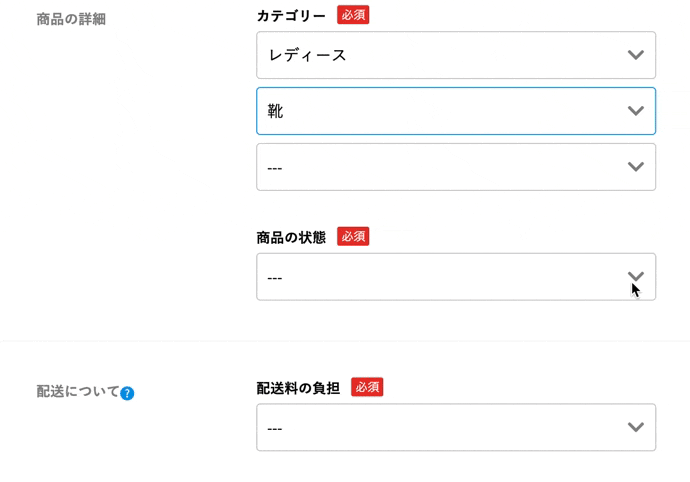This screenshot has width=690, height=482.
Task: Click the 必須 badge next to 配送料の負担
Action: click(367, 387)
